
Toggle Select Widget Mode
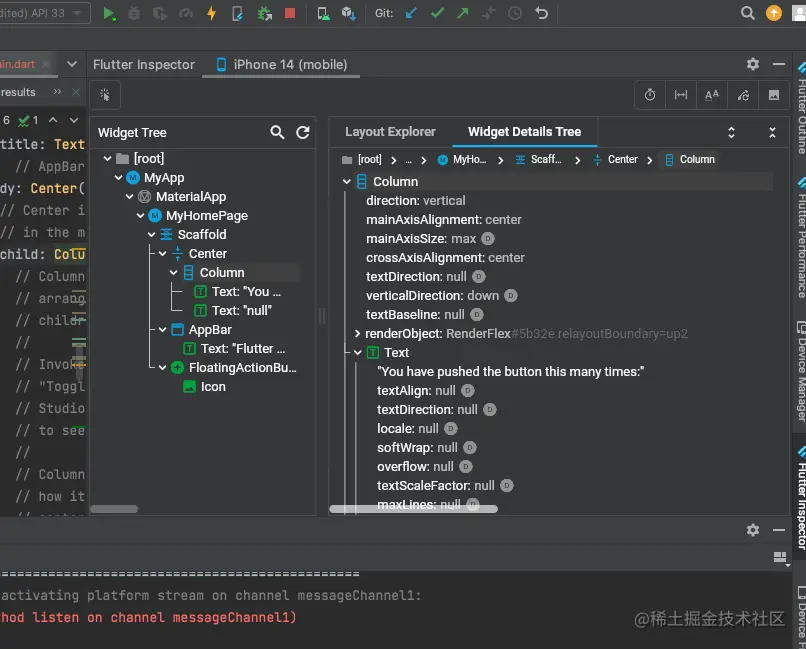pyautogui.click(x=105, y=95)
